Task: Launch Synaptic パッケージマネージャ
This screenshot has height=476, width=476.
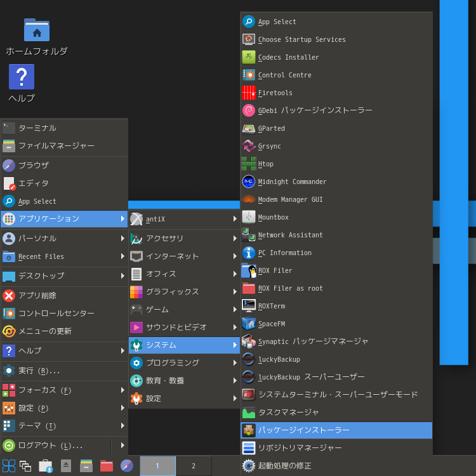Action: 336,341
